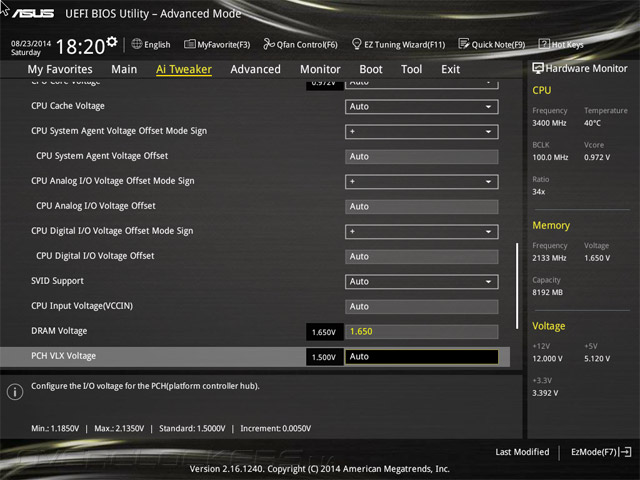This screenshot has height=480, width=640.
Task: Click CPU System Agent Voltage Offset field
Action: click(x=422, y=157)
